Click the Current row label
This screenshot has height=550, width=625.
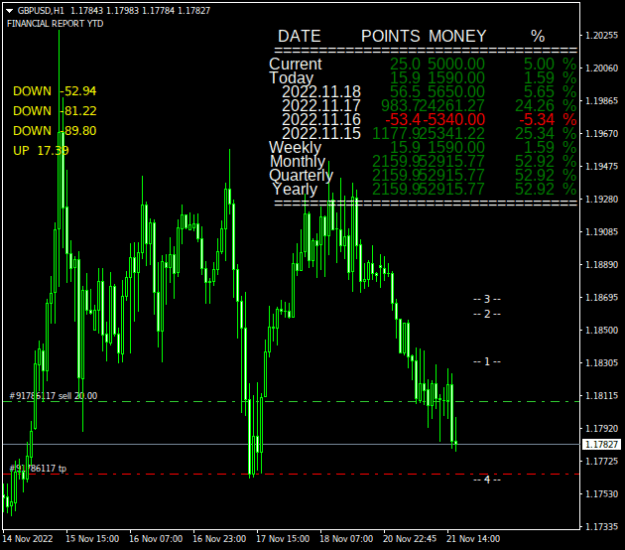click(295, 64)
